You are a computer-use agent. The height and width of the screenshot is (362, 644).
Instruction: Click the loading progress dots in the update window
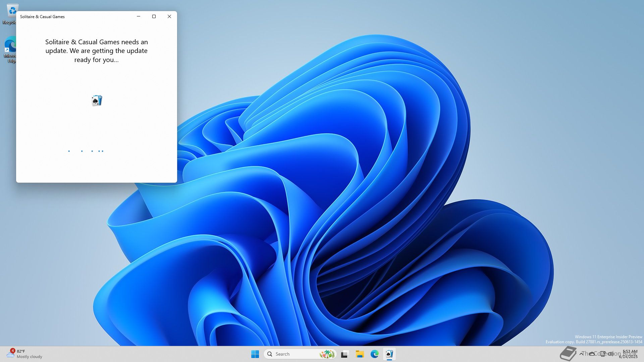(x=86, y=151)
